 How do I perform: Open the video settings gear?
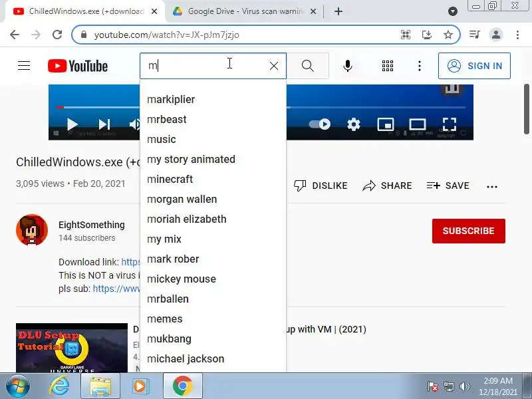click(354, 124)
